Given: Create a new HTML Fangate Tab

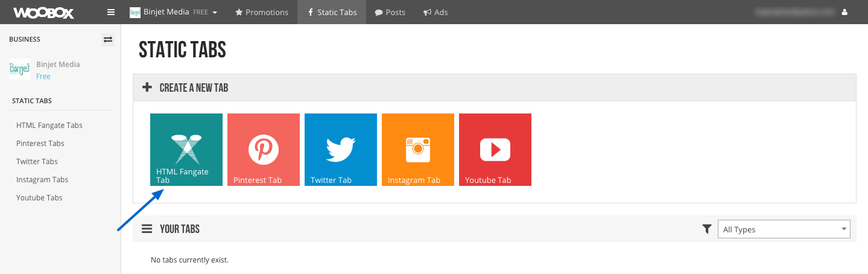Looking at the screenshot, I should pyautogui.click(x=186, y=150).
